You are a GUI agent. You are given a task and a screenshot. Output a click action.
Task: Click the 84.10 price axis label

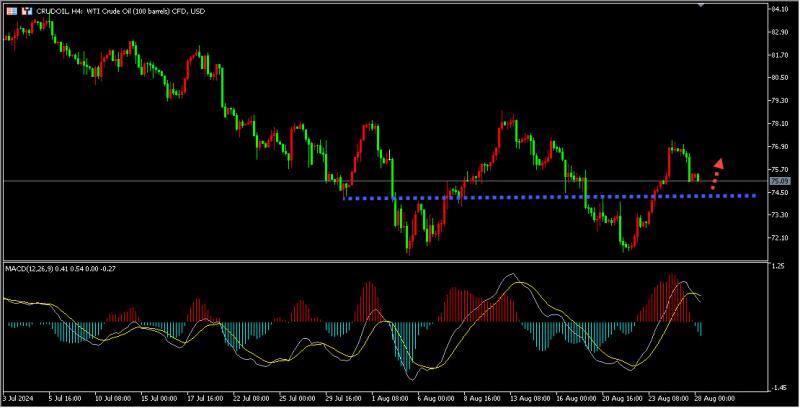point(780,9)
